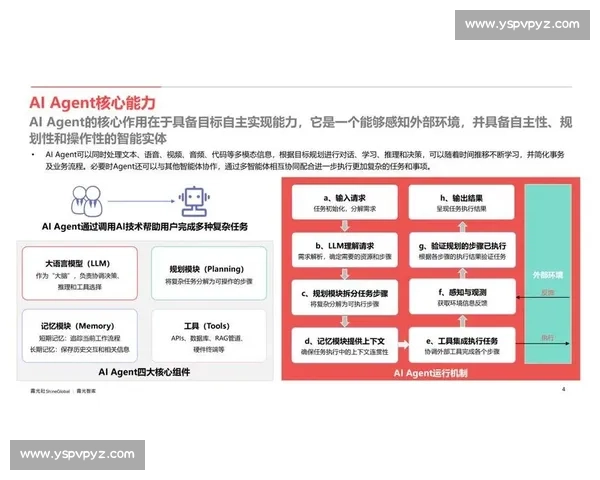This screenshot has width=600, height=480.
Task: Select step box "b、LLM理解请求"
Action: 344,250
